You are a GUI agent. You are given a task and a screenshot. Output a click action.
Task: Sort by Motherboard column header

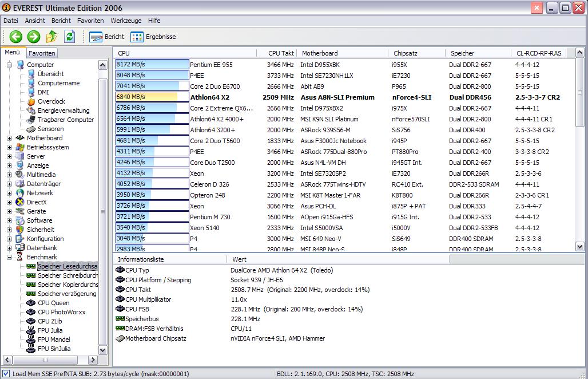coord(342,53)
